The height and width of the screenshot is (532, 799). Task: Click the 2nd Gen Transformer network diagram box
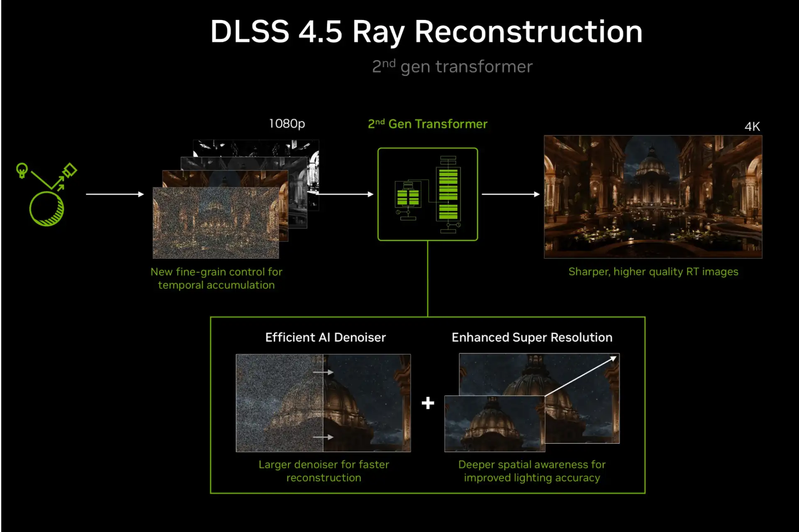click(x=427, y=194)
